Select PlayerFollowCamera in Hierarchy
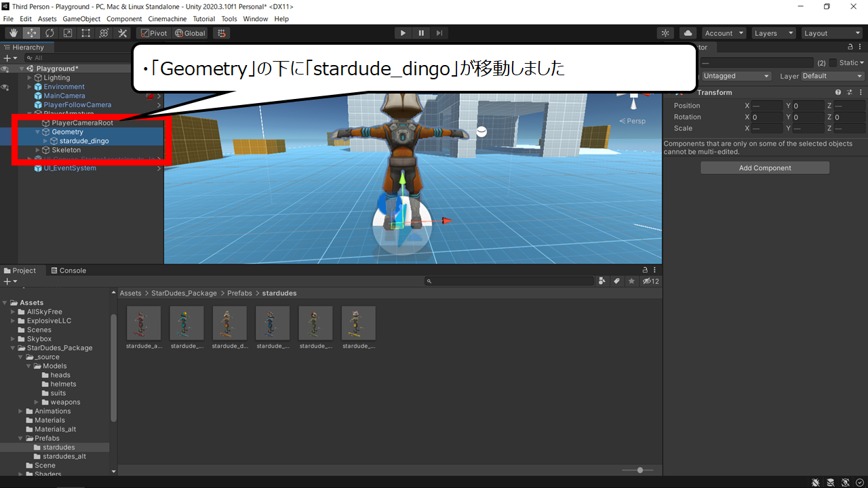This screenshot has width=868, height=488. coord(77,105)
